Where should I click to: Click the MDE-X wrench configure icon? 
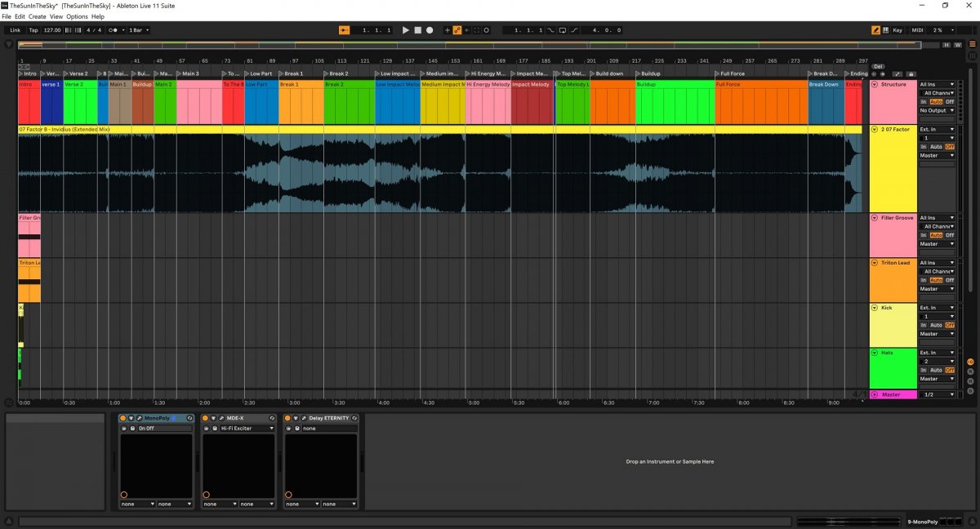pos(221,418)
